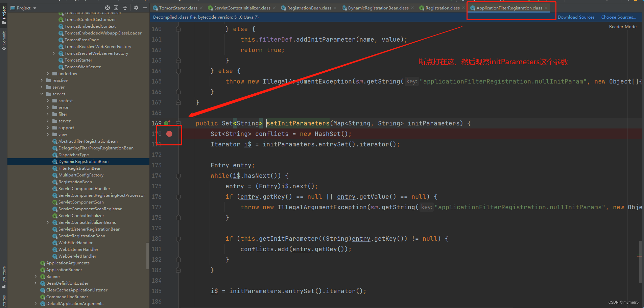Viewport: 644px width, 308px height.
Task: Expand the reactive package node
Action: 41,80
